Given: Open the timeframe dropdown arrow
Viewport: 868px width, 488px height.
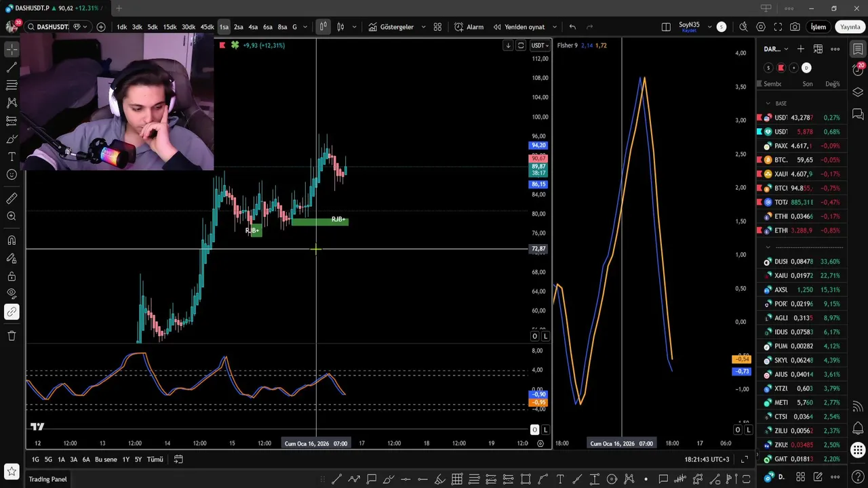Looking at the screenshot, I should tap(305, 27).
